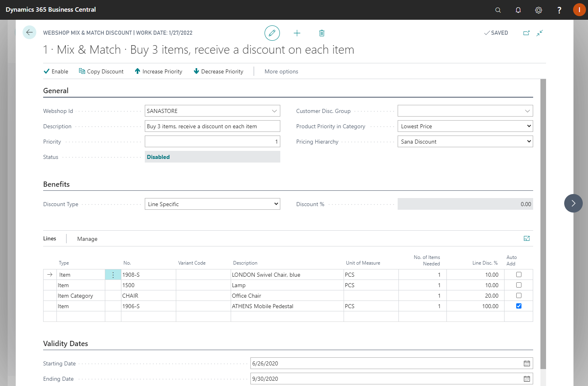Click Line Disc. 100.00 cell
The image size is (588, 386).
(x=475, y=306)
